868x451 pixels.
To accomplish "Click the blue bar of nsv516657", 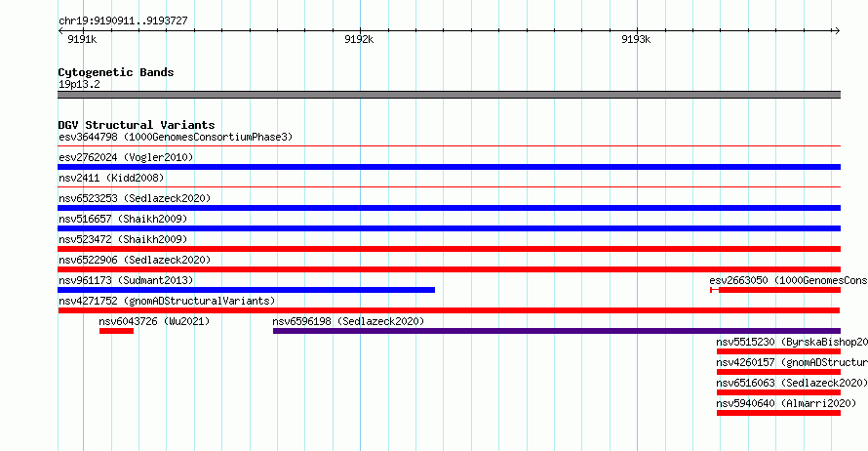I will click(449, 228).
